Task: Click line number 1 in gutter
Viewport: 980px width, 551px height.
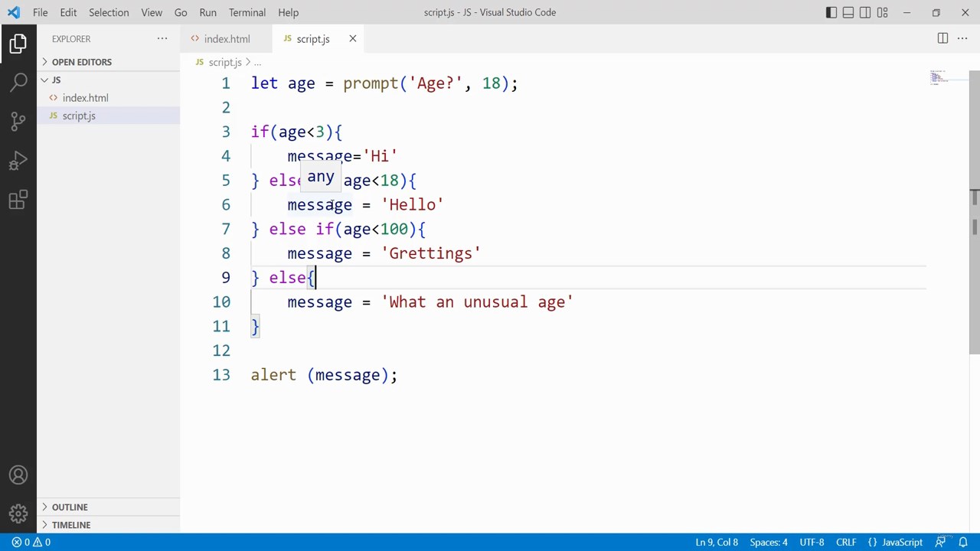Action: point(225,83)
